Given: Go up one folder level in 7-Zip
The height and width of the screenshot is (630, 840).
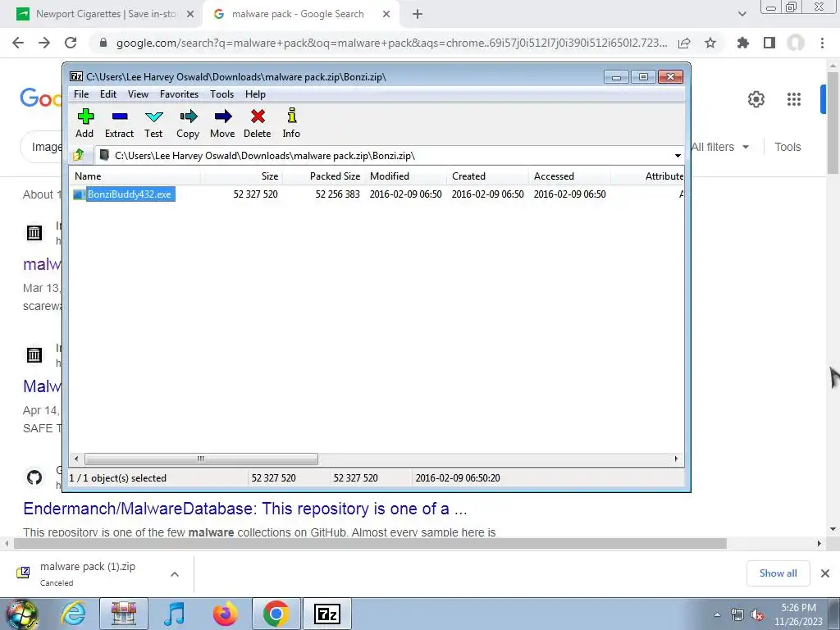Looking at the screenshot, I should [79, 155].
